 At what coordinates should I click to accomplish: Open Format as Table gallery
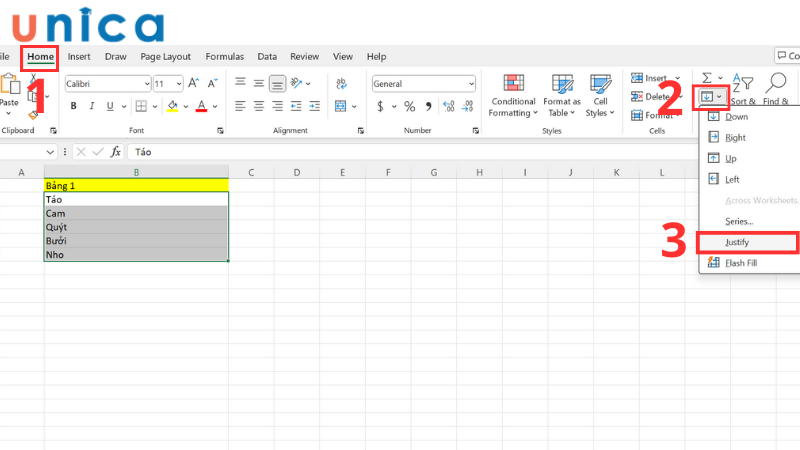click(562, 96)
